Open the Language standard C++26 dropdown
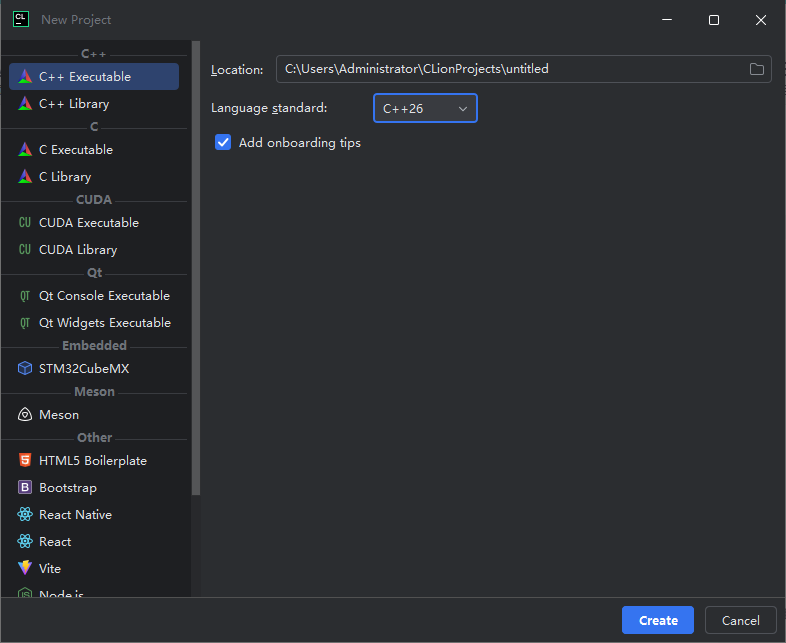Screen dimensions: 786x643 coord(425,108)
